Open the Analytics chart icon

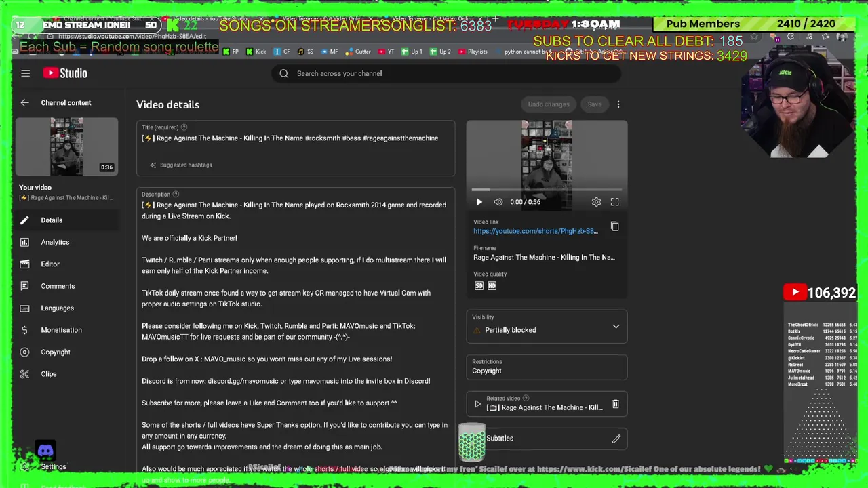(x=24, y=242)
